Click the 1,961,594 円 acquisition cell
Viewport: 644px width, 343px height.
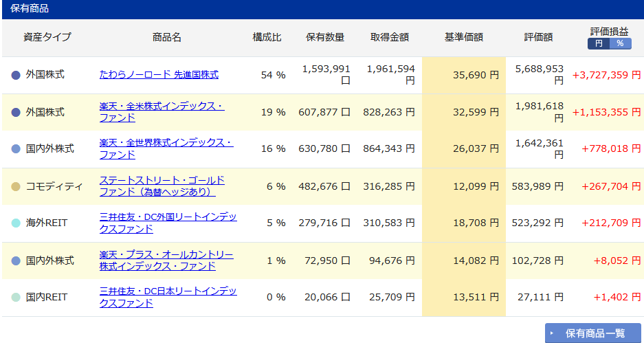tap(391, 75)
